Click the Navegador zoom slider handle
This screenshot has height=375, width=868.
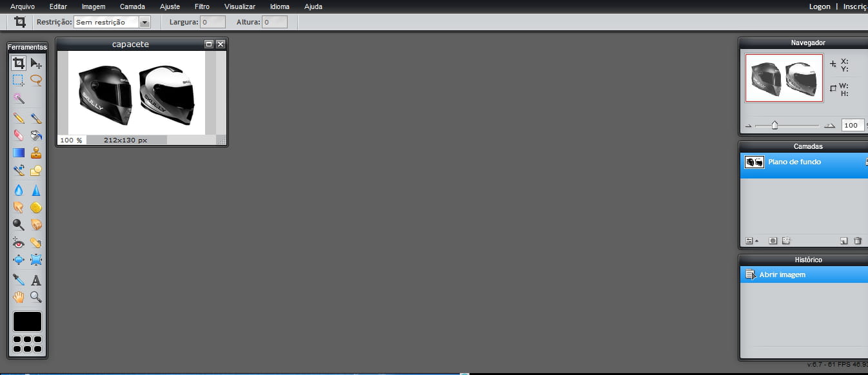click(x=774, y=126)
